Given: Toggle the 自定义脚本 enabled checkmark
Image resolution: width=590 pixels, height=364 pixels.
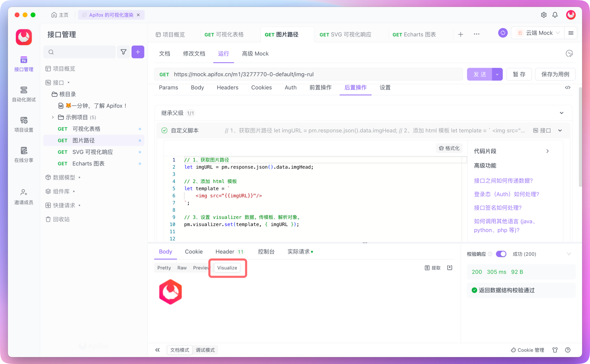Looking at the screenshot, I should [x=164, y=130].
